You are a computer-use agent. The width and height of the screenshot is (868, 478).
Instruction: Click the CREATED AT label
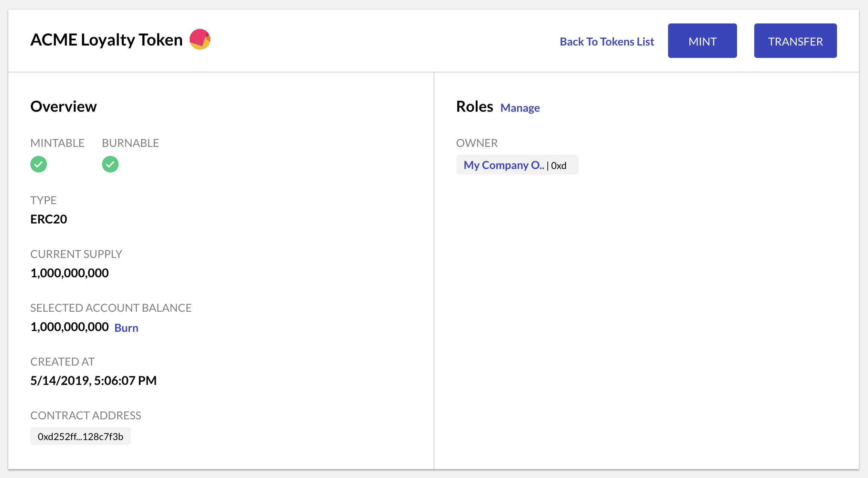[x=62, y=361]
